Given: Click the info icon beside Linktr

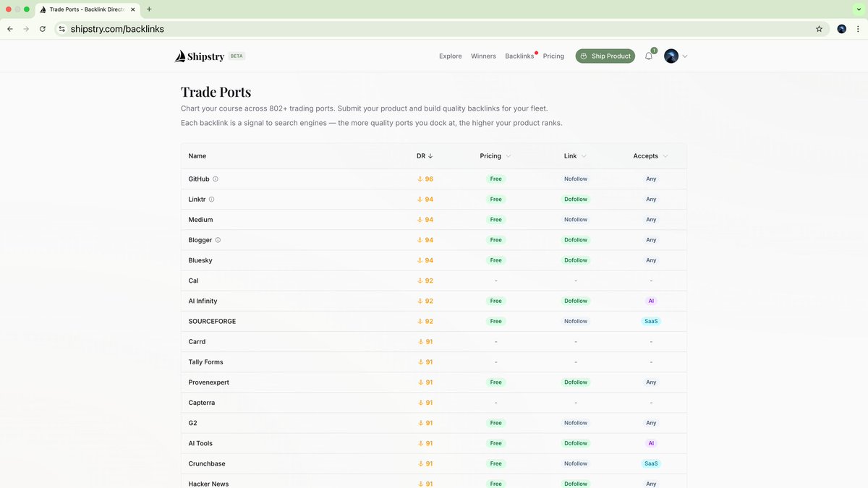Looking at the screenshot, I should coord(211,199).
